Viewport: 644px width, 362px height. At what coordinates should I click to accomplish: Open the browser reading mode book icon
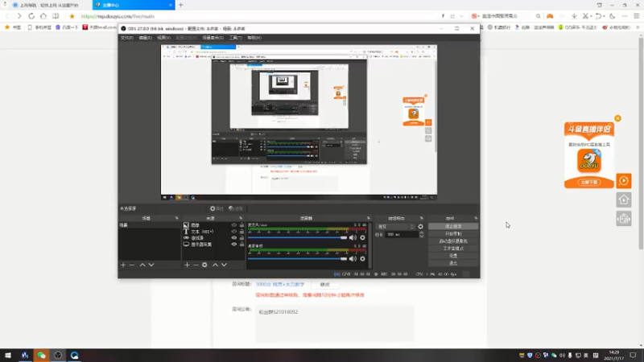tap(56, 16)
